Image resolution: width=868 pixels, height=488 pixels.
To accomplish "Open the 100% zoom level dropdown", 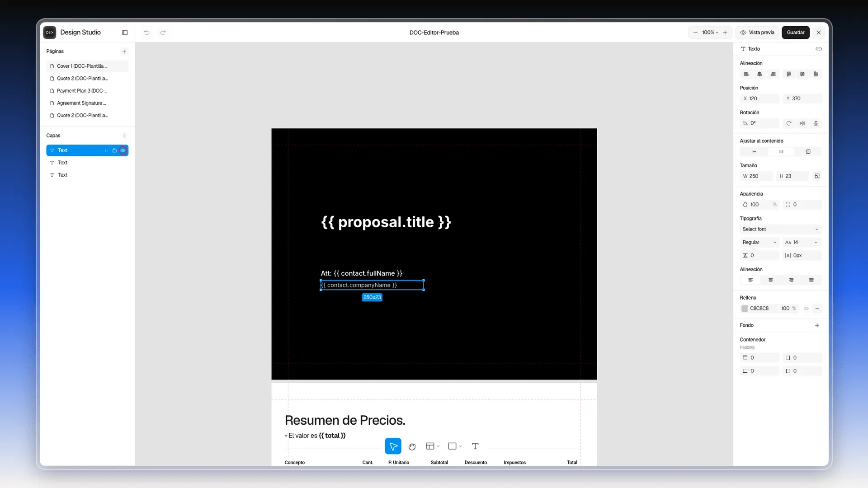I will pyautogui.click(x=710, y=33).
